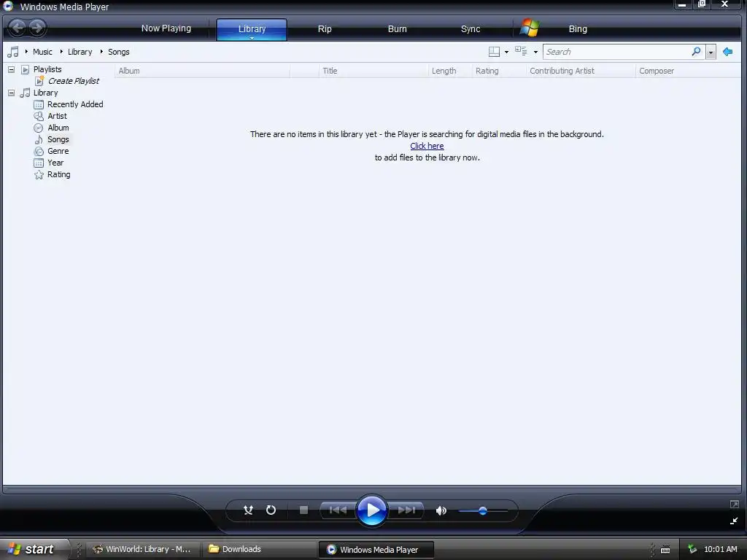The image size is (747, 560).
Task: Stop playback with the Stop button
Action: pos(303,510)
